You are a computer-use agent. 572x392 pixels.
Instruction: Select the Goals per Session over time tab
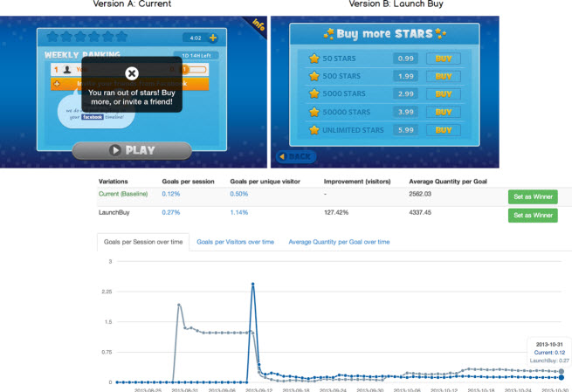143,242
